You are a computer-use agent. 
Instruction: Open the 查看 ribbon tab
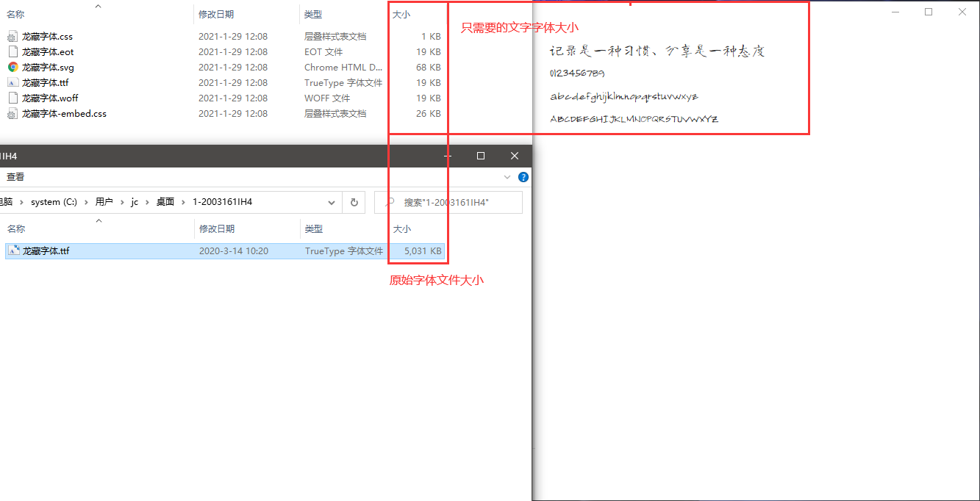click(15, 177)
